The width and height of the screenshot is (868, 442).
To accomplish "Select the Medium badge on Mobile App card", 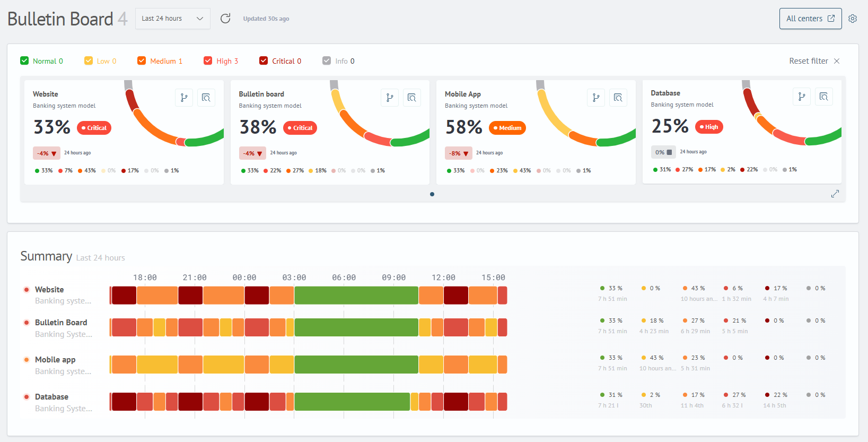I will [x=507, y=128].
